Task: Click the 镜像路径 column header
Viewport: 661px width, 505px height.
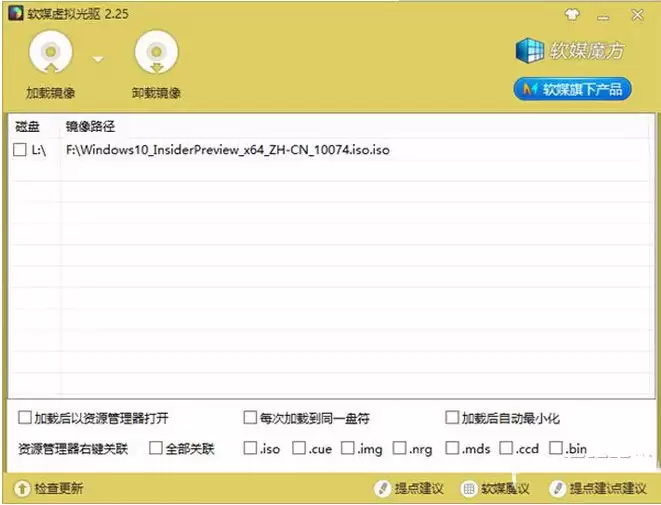Action: 90,126
